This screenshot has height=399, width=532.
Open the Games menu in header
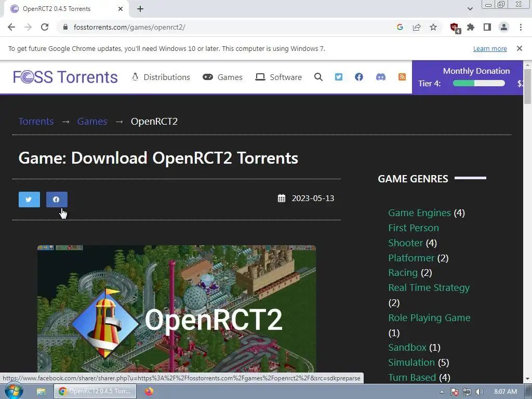click(222, 77)
